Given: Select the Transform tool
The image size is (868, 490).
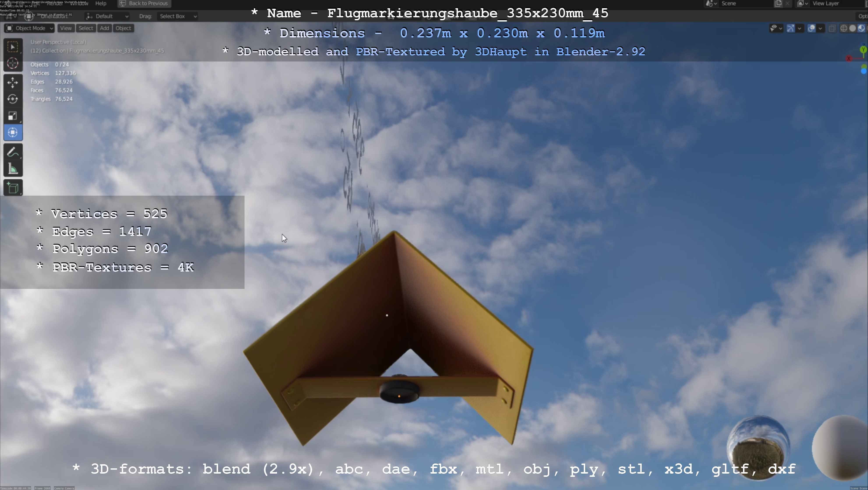Looking at the screenshot, I should point(13,132).
